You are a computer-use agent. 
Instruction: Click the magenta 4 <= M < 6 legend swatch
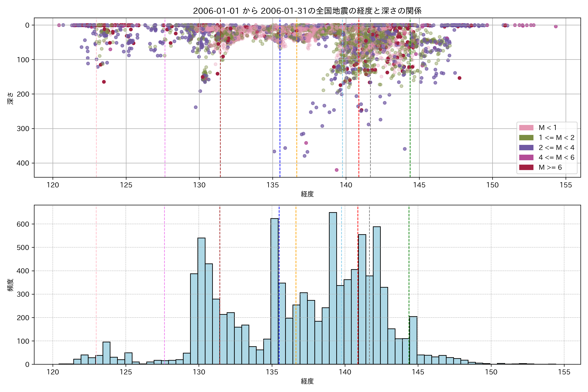(x=526, y=157)
